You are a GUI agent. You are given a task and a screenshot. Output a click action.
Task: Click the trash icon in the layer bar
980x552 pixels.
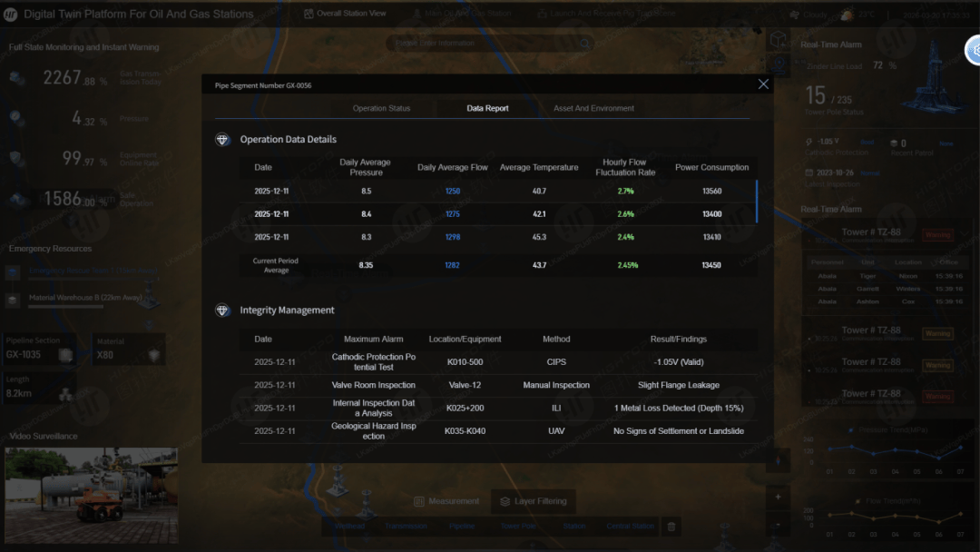[671, 527]
